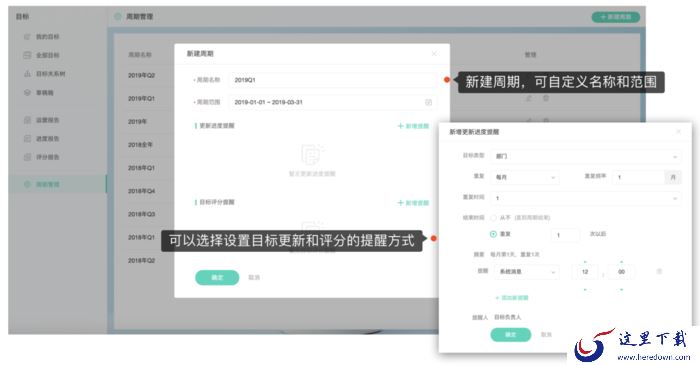Screen dimensions: 700x365
Task: Click 新增提醒 beside 目标评分提醒
Action: pyautogui.click(x=413, y=203)
